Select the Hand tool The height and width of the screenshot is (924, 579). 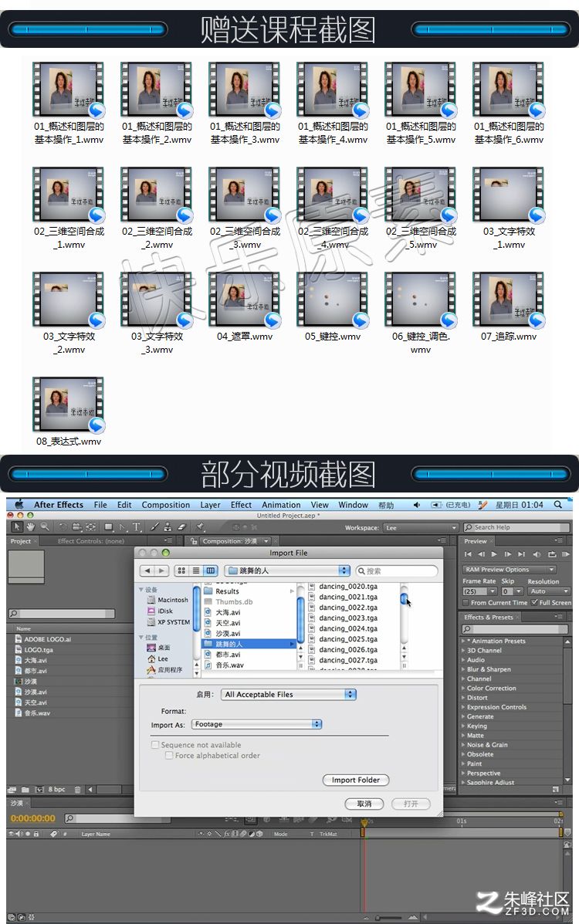click(30, 526)
